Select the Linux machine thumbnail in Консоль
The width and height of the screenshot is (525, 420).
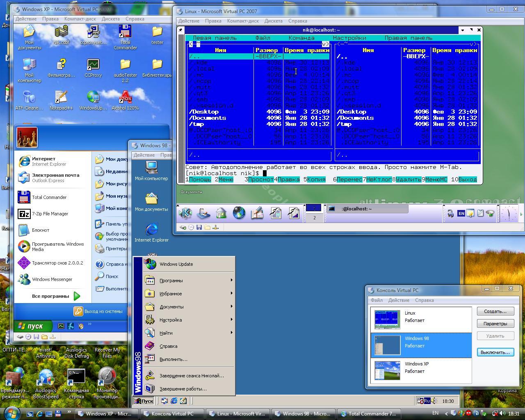pyautogui.click(x=387, y=320)
